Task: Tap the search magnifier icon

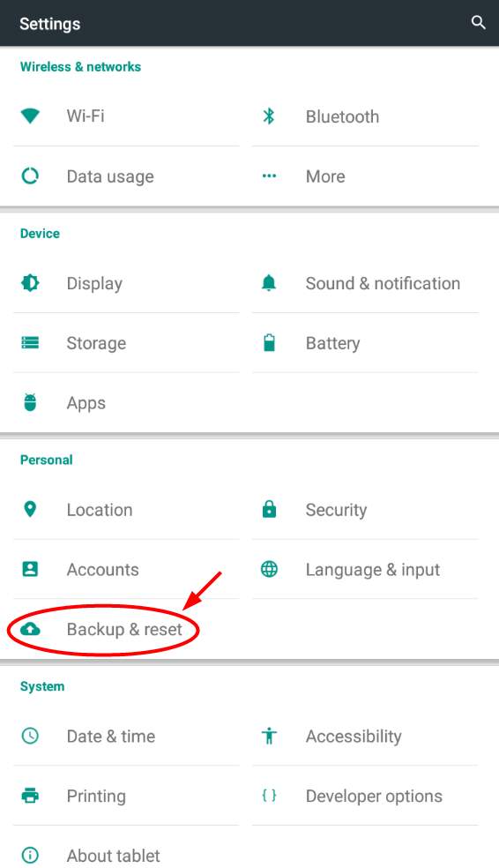Action: 478,23
